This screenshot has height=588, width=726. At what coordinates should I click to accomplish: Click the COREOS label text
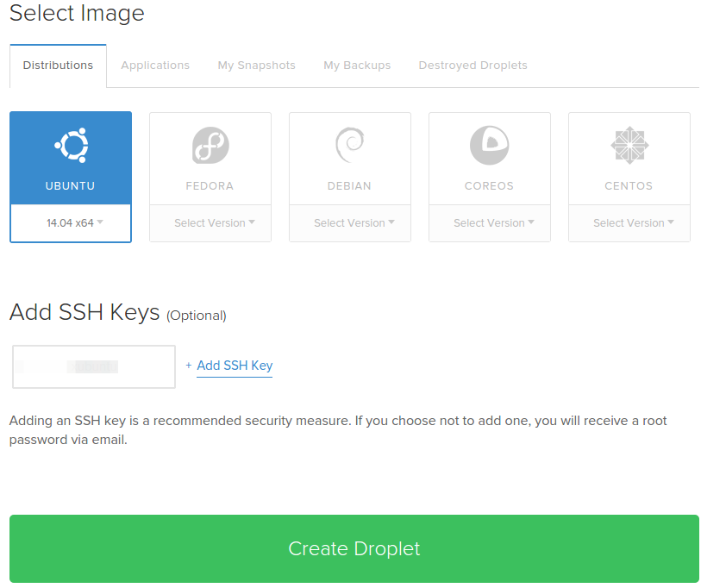coord(490,186)
